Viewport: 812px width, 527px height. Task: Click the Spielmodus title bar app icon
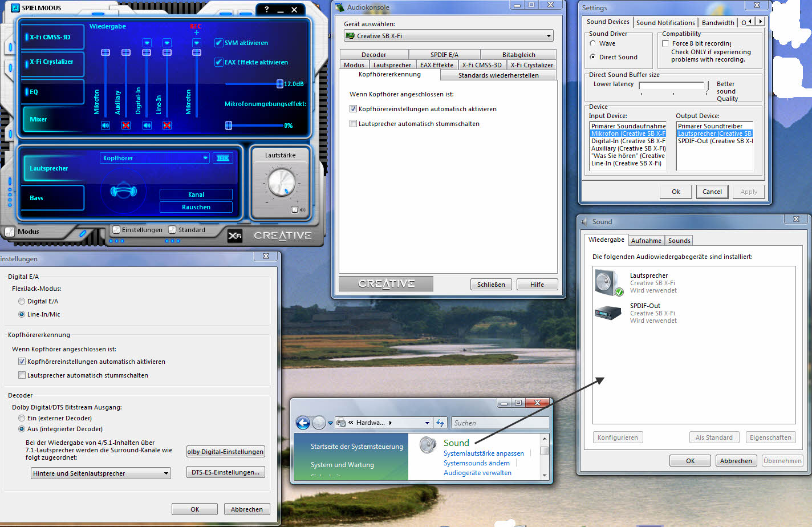pyautogui.click(x=15, y=8)
